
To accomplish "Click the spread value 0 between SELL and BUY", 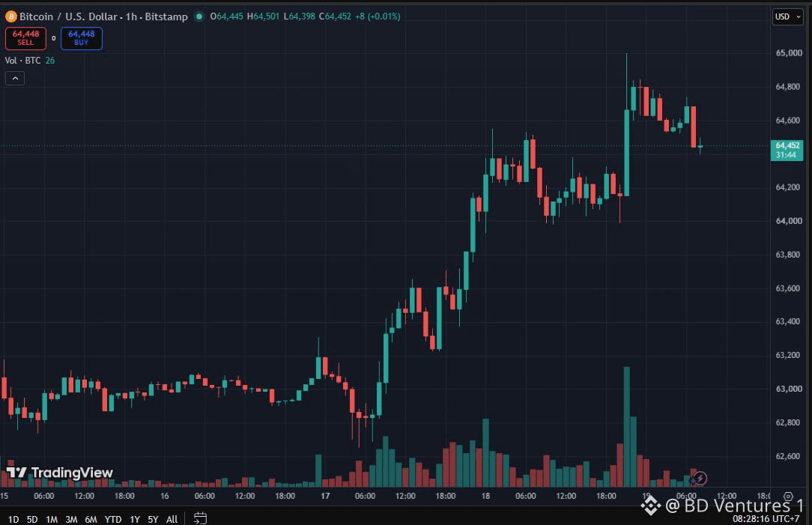I will pos(53,38).
